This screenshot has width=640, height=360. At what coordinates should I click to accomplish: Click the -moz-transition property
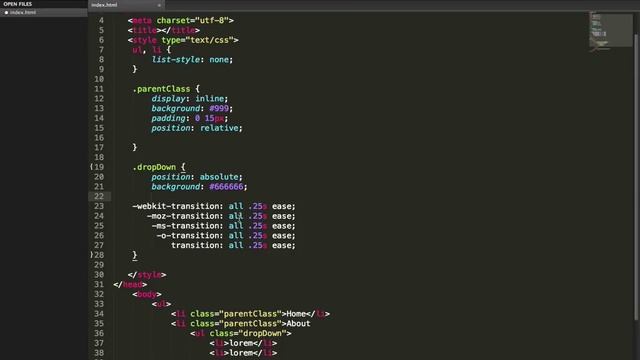183,216
